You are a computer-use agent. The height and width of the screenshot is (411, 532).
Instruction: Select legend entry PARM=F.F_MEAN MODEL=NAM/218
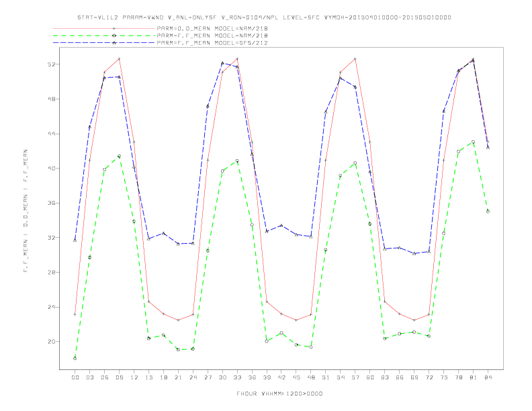[x=212, y=36]
